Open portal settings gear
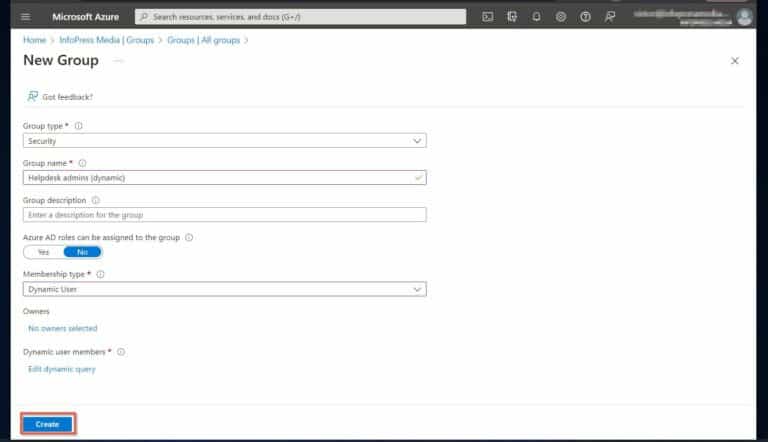The width and height of the screenshot is (768, 442). tap(561, 17)
